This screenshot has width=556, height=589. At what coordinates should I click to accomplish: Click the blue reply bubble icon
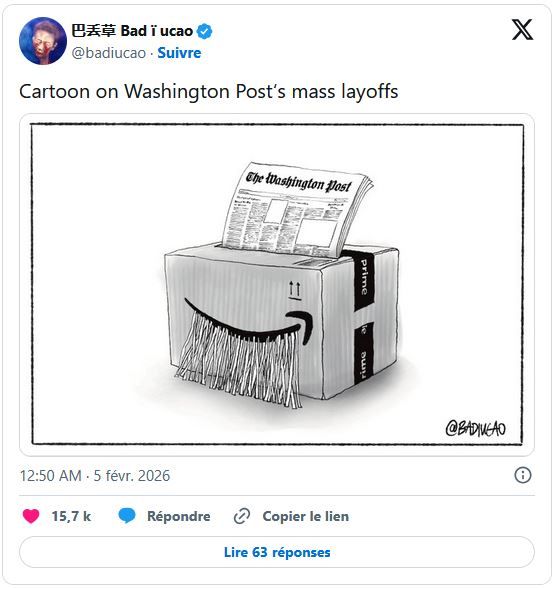tap(127, 516)
